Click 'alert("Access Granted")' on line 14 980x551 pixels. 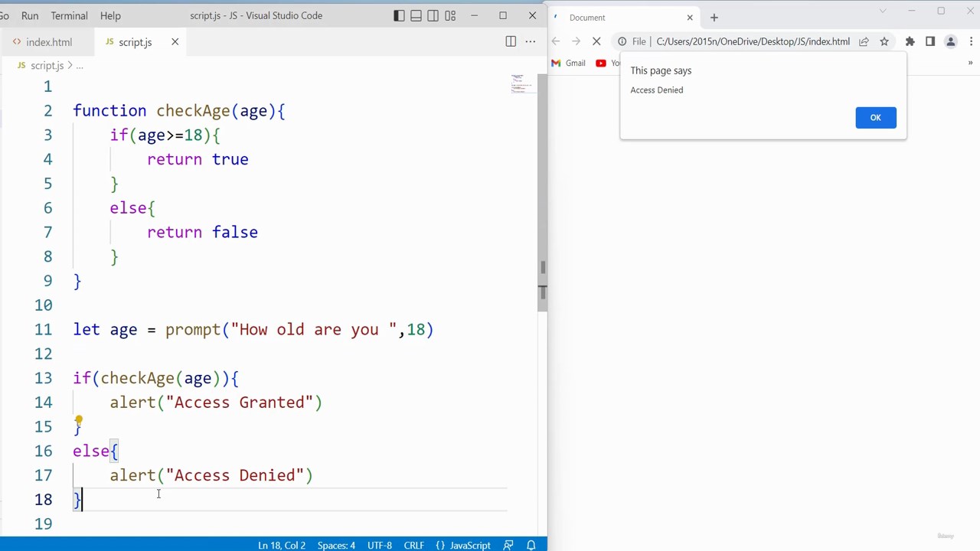pos(216,403)
